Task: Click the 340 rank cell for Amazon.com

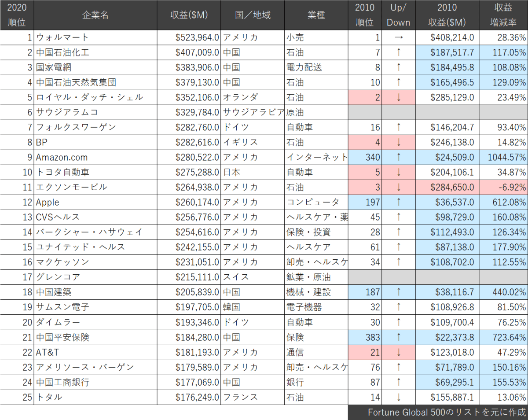Action: pyautogui.click(x=365, y=157)
